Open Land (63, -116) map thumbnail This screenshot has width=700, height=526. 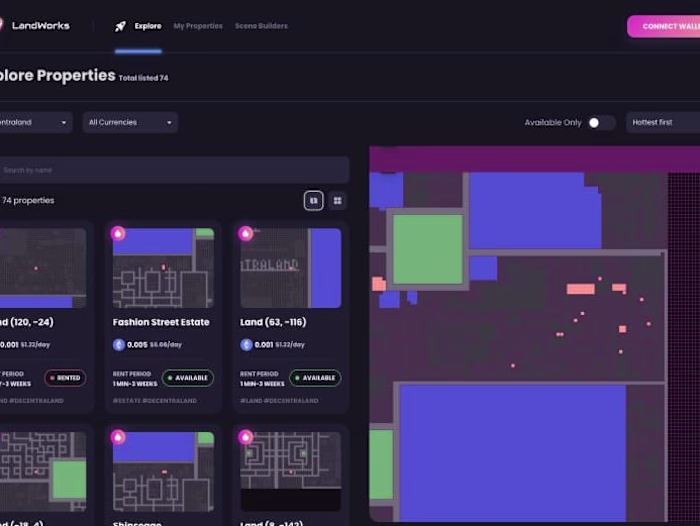tap(291, 268)
